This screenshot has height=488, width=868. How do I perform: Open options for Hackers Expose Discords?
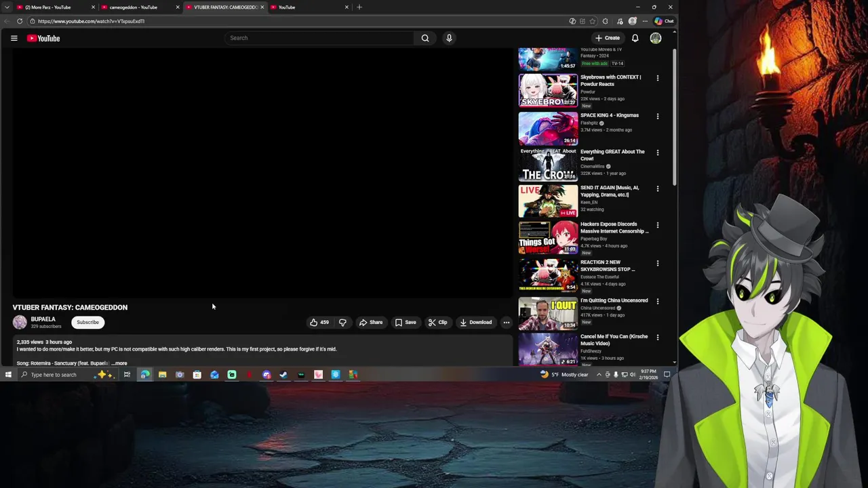pyautogui.click(x=657, y=225)
